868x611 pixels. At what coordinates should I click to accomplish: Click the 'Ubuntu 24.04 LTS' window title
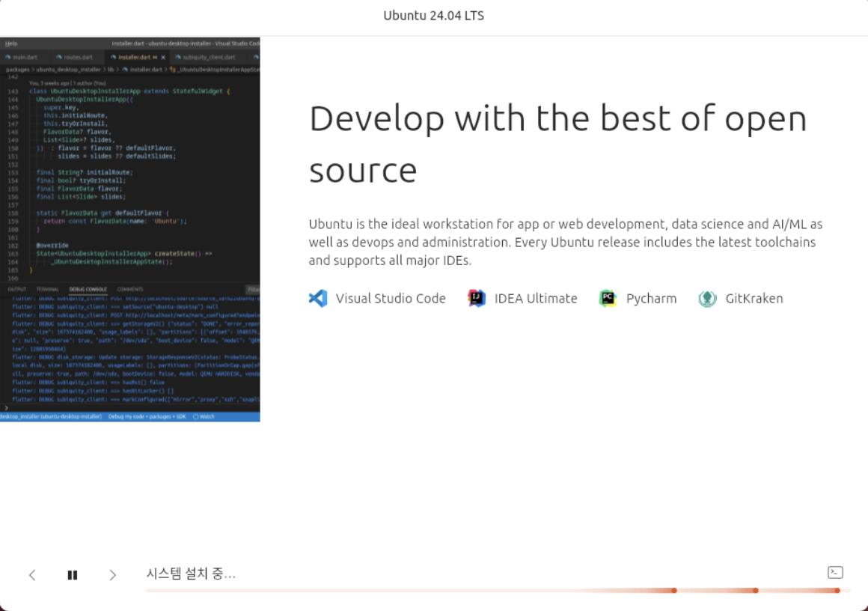(433, 16)
